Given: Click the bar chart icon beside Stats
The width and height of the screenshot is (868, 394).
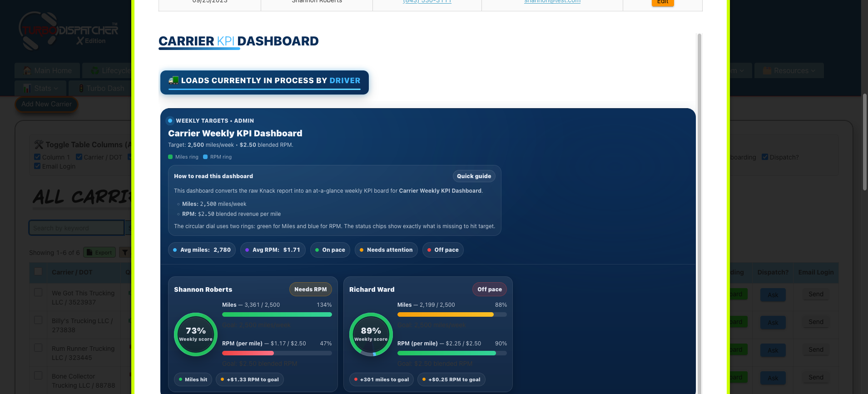Looking at the screenshot, I should coord(27,88).
